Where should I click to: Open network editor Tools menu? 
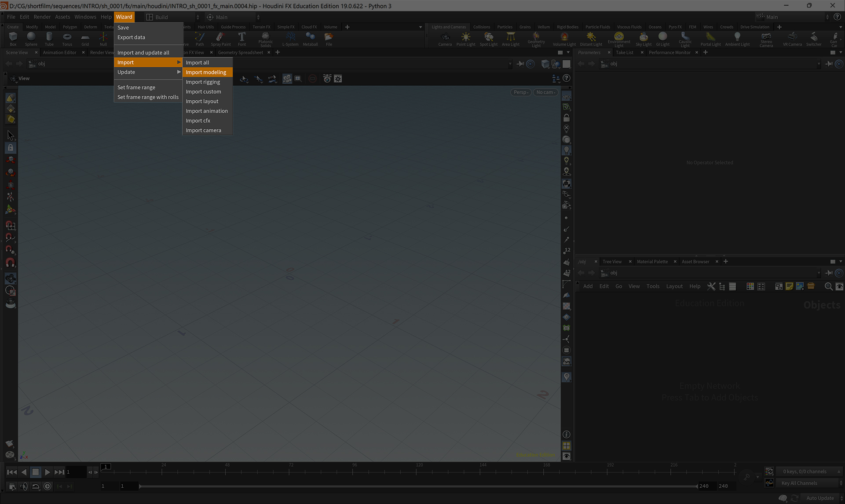coord(653,286)
